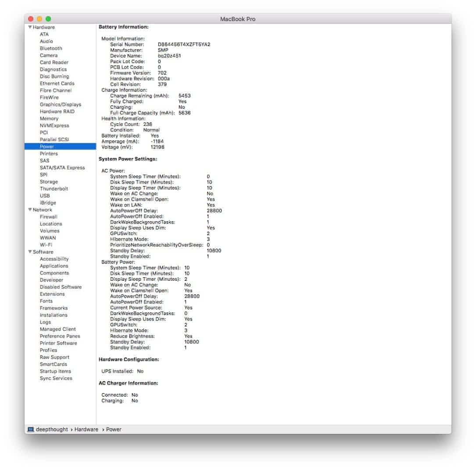
Task: Open Applications under Software
Action: pos(54,266)
